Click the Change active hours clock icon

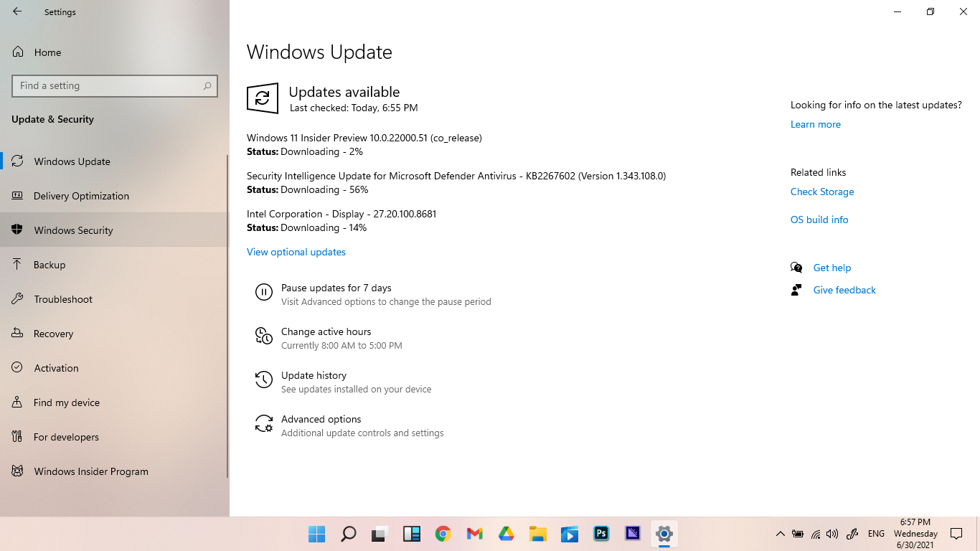tap(264, 336)
